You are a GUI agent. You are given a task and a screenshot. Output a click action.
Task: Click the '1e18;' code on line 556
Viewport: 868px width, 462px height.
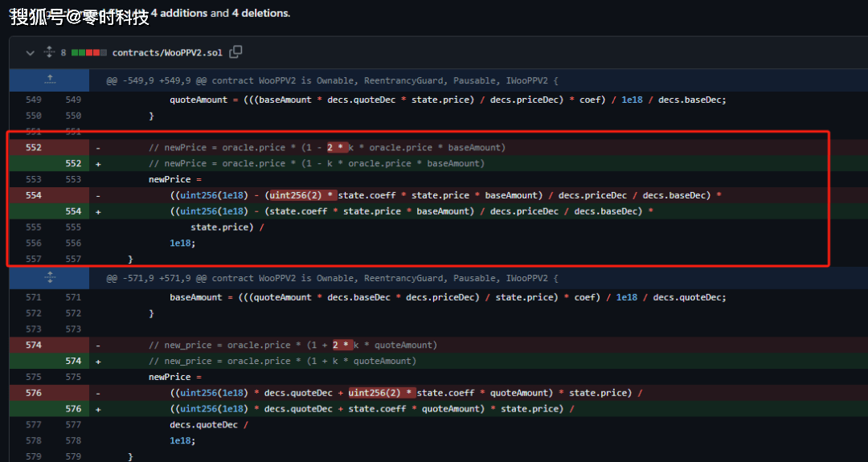[182, 243]
